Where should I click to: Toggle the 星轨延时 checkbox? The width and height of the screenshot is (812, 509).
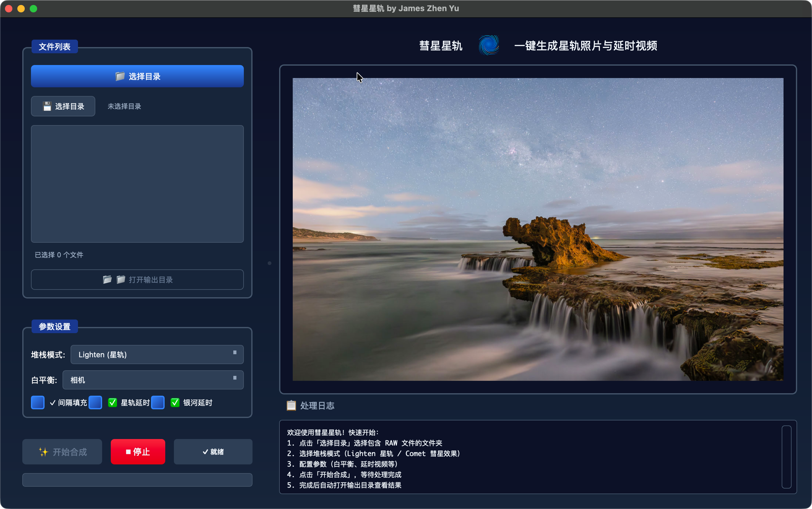click(95, 402)
